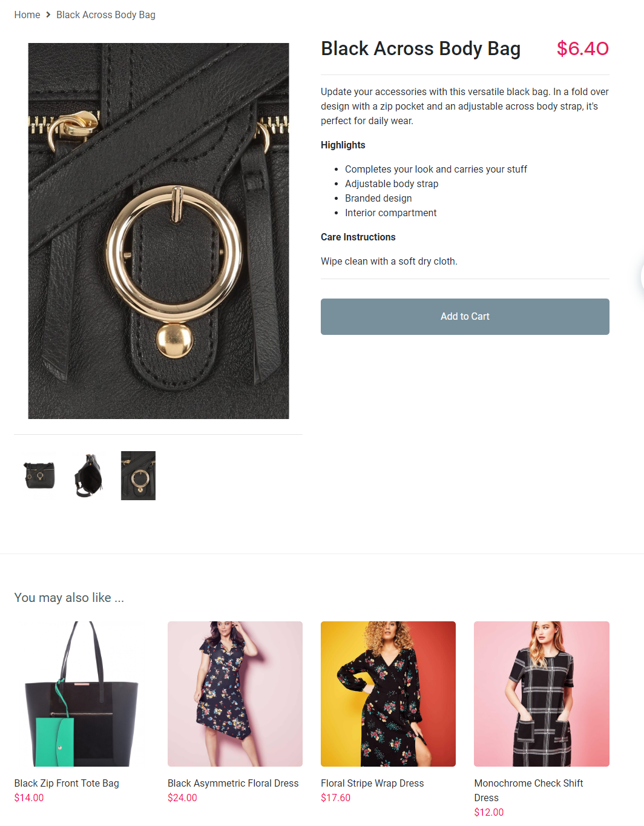Click the Black Across Body Bag heading
Viewport: 644px width, 826px height.
coord(421,48)
